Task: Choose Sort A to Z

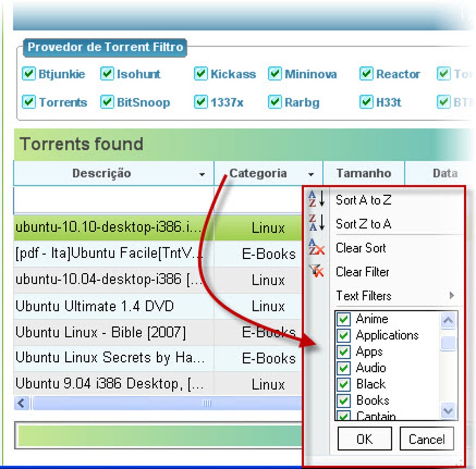Action: tap(364, 200)
